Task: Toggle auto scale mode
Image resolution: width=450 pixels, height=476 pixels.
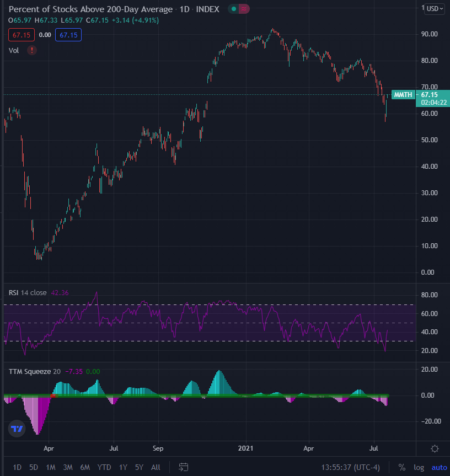Action: click(x=439, y=468)
